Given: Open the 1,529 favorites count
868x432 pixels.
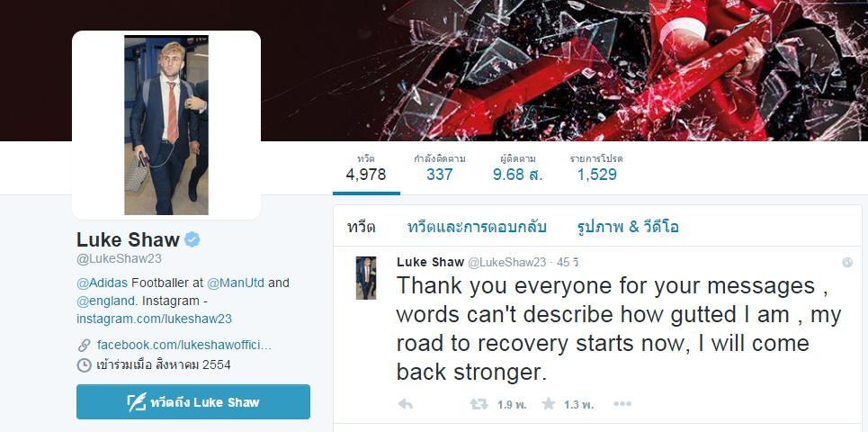Looking at the screenshot, I should [596, 167].
